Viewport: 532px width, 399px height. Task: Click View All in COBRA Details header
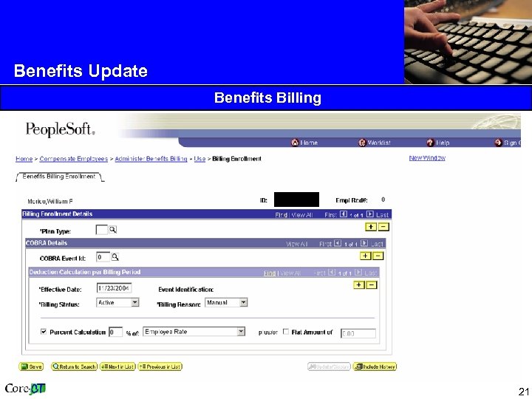(x=296, y=244)
